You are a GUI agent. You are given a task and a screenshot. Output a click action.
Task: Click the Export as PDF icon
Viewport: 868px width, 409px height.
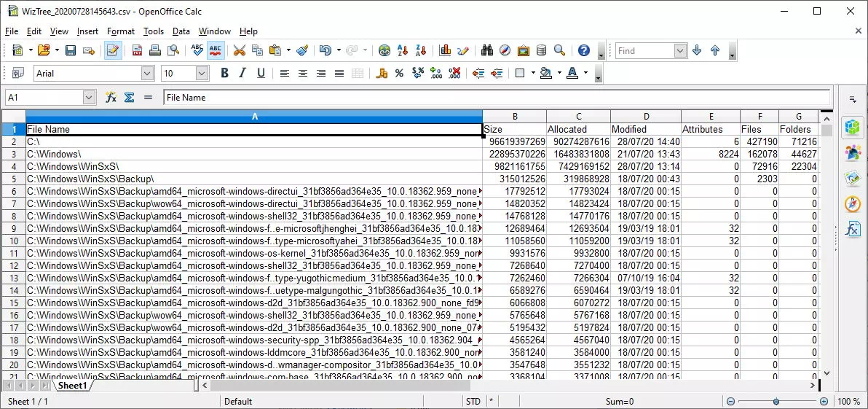click(x=137, y=50)
